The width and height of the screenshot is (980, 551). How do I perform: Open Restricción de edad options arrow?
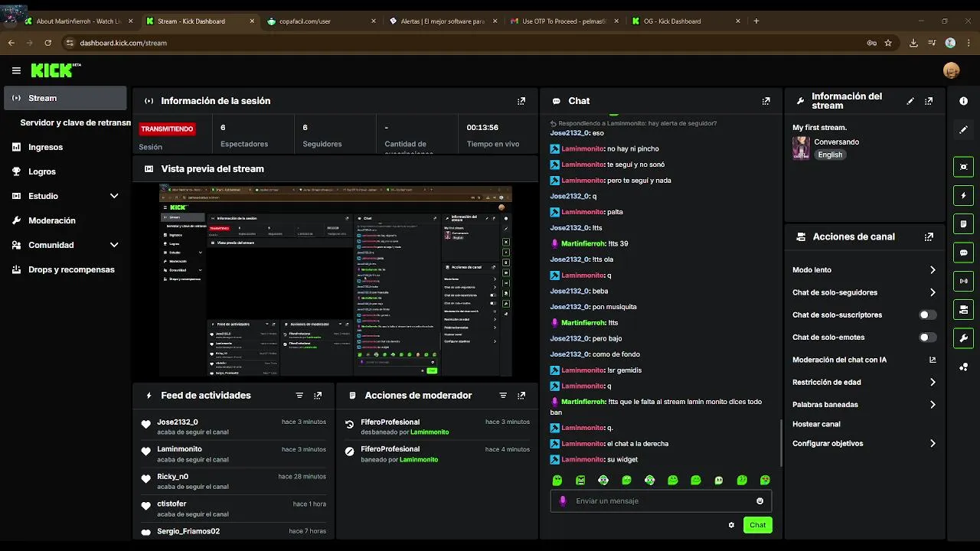[x=933, y=382]
